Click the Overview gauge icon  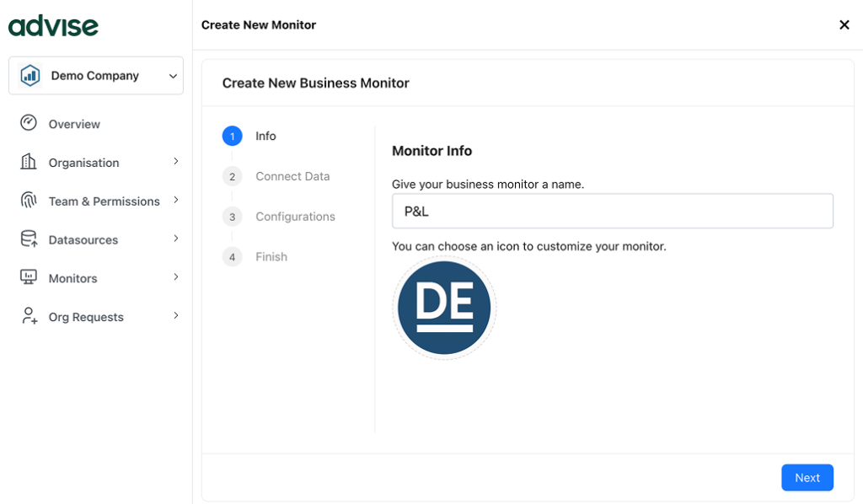tap(29, 123)
